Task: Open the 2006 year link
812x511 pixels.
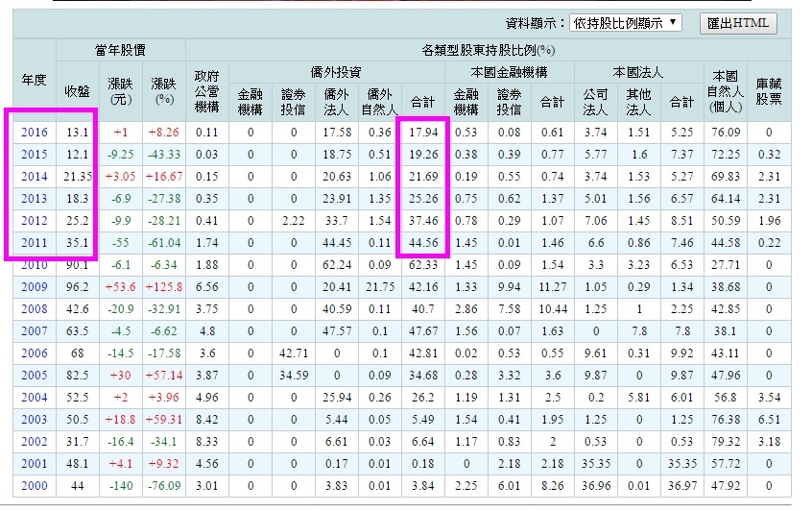Action: (35, 353)
